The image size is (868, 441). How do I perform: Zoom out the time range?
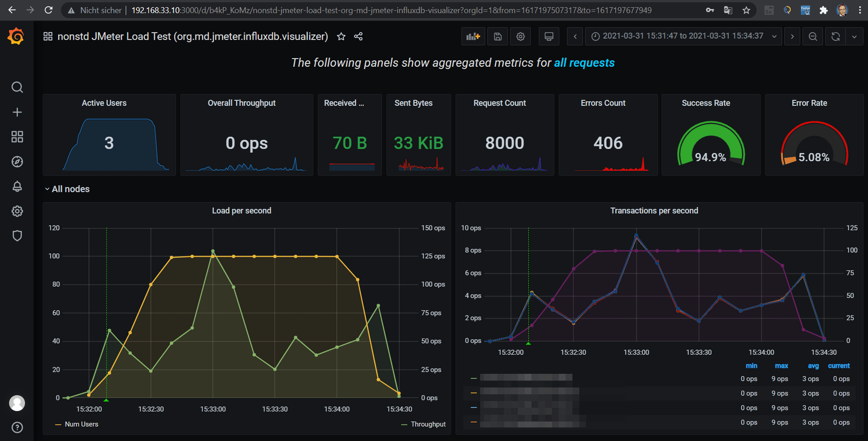(813, 36)
